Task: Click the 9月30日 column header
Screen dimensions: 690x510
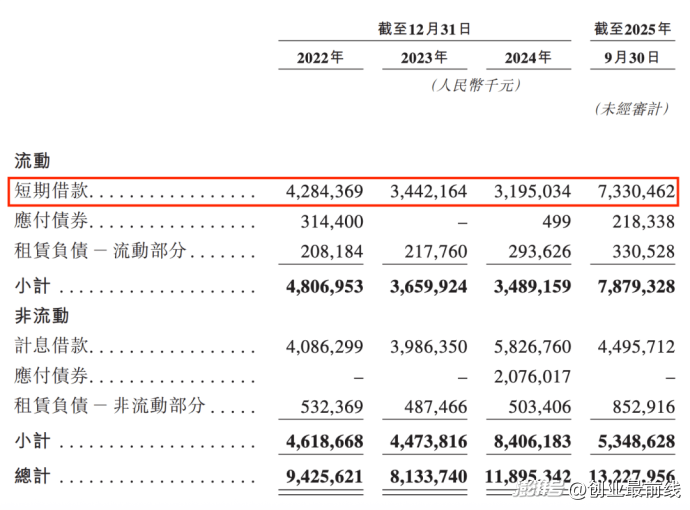Action: [632, 58]
